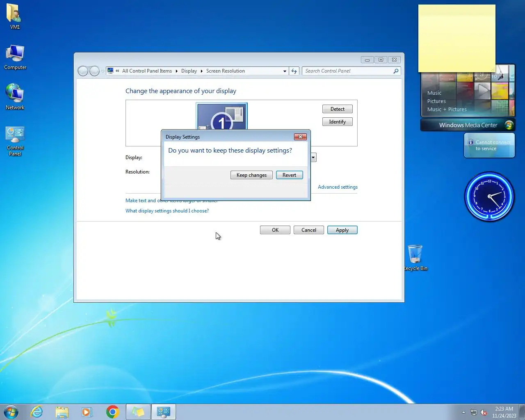The width and height of the screenshot is (525, 420).
Task: Open address bar history dropdown
Action: (x=285, y=71)
